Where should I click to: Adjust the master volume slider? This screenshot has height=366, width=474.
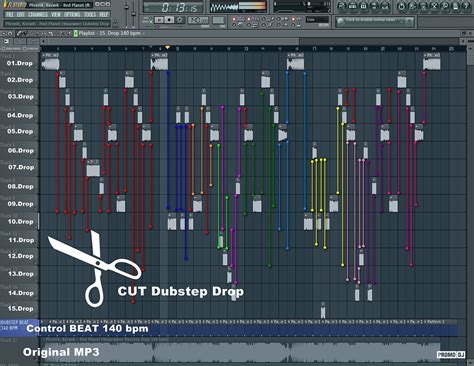tap(126, 7)
